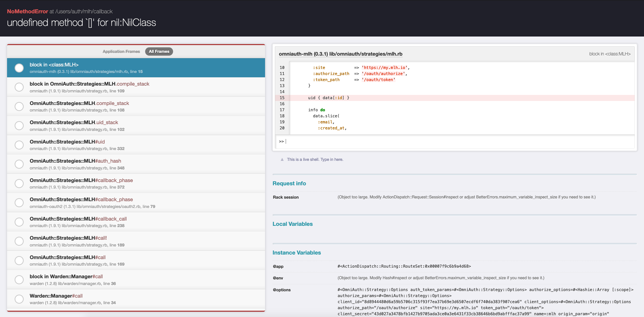
Task: Click circle icon beside MLH#uid frame
Action: (x=19, y=145)
